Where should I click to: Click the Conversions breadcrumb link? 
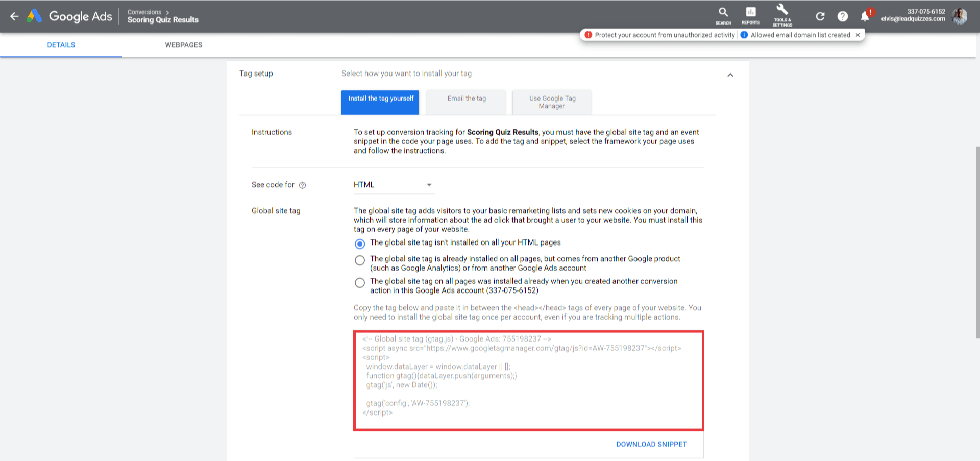[144, 12]
